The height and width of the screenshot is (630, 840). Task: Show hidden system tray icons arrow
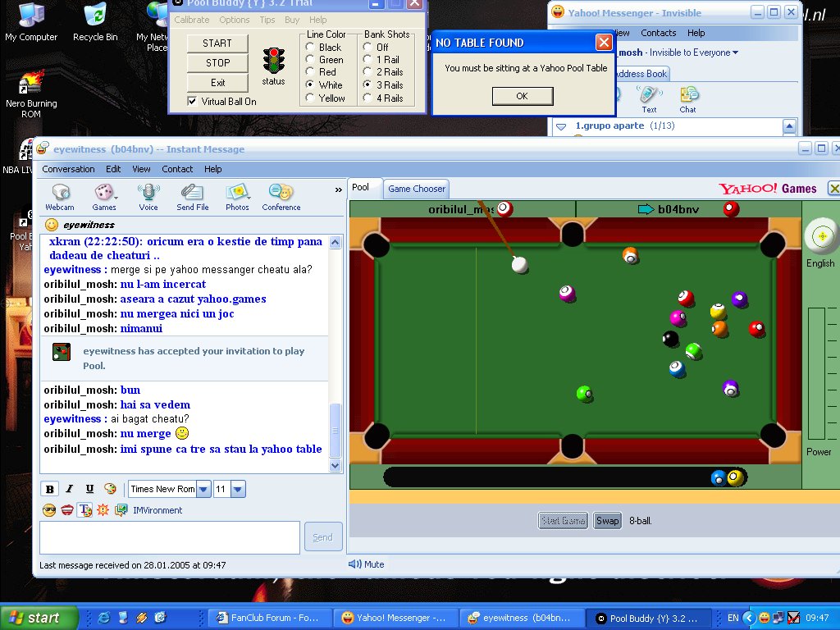click(750, 618)
